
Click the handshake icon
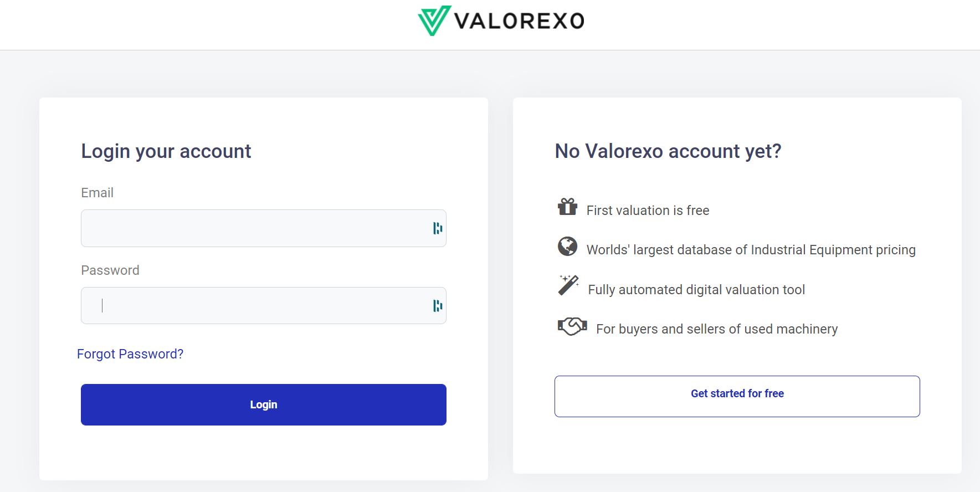[x=572, y=326]
